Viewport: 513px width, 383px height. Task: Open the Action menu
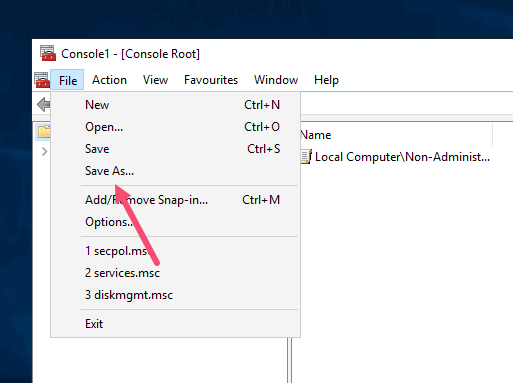tap(109, 80)
